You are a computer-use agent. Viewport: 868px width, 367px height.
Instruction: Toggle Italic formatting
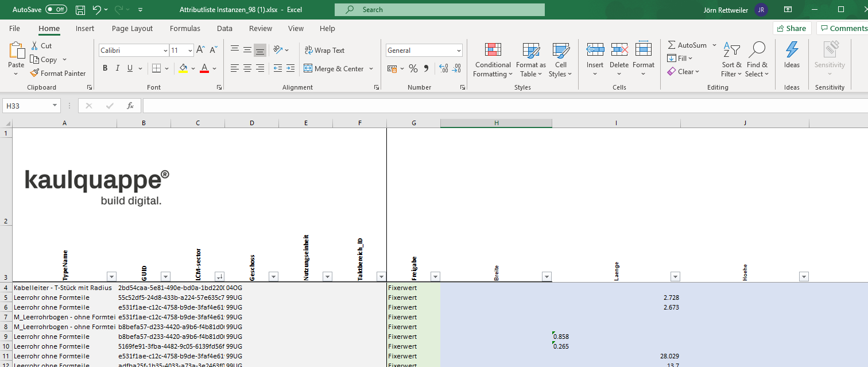point(118,68)
